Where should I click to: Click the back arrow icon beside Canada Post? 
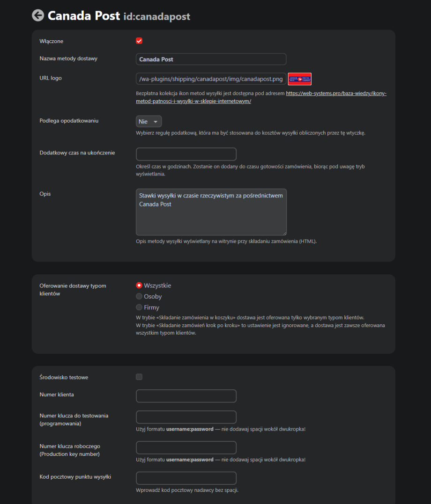click(x=38, y=15)
